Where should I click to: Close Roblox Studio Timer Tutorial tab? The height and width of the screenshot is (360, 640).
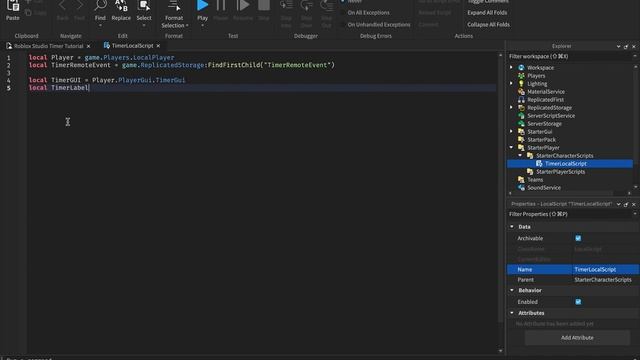(89, 47)
